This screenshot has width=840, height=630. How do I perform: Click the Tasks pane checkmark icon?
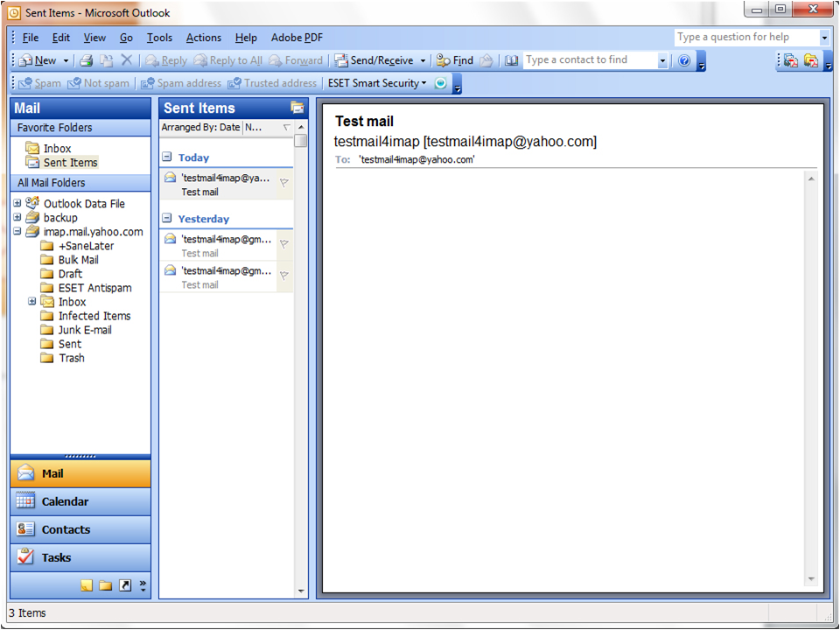[25, 557]
